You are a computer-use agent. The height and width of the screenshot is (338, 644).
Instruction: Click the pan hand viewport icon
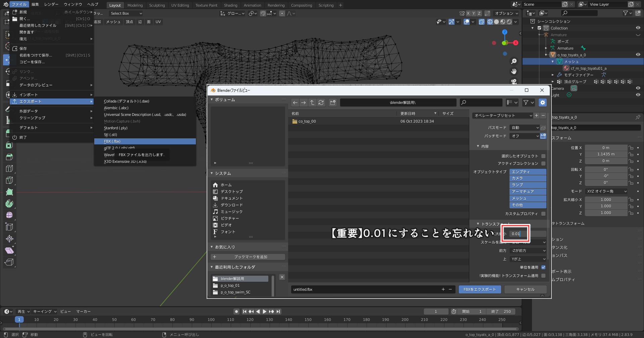coord(514,71)
